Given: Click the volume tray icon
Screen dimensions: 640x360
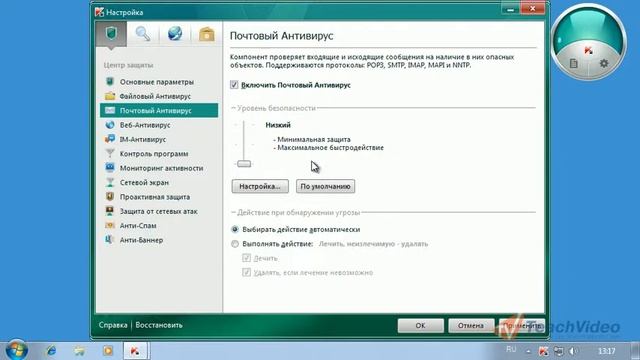Looking at the screenshot, I should (573, 351).
